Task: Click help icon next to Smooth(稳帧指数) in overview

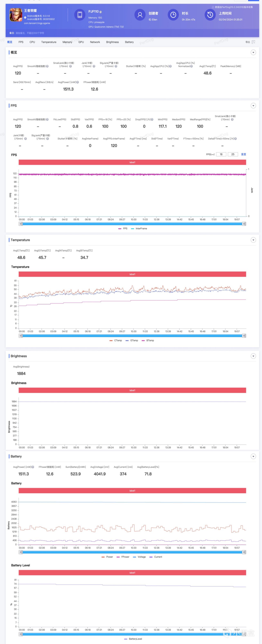Action: (x=47, y=66)
